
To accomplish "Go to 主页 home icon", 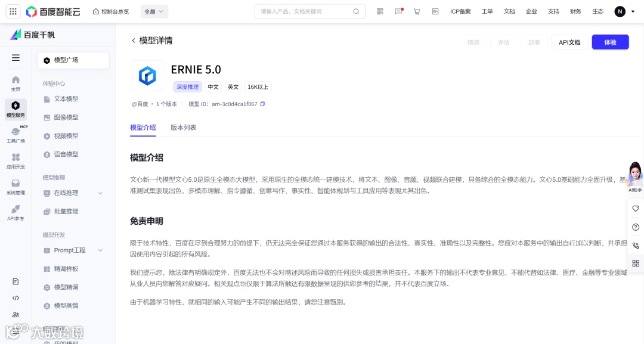I will [16, 83].
